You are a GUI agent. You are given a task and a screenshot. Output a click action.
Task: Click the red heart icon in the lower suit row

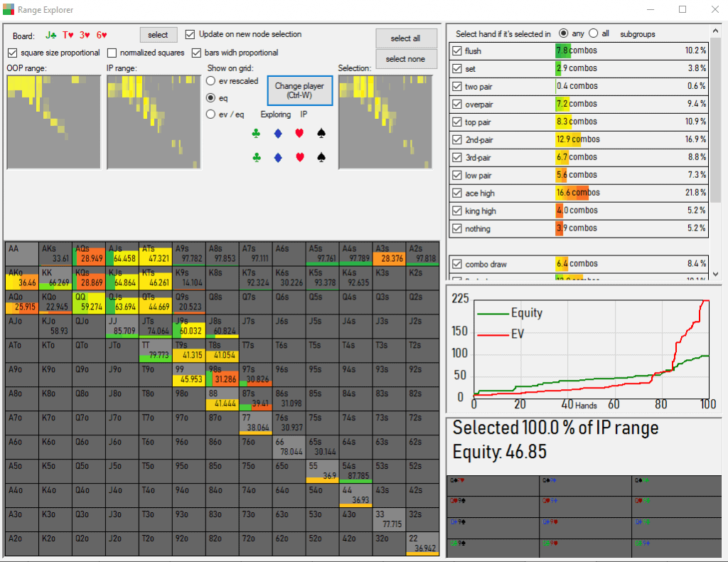[x=299, y=157]
